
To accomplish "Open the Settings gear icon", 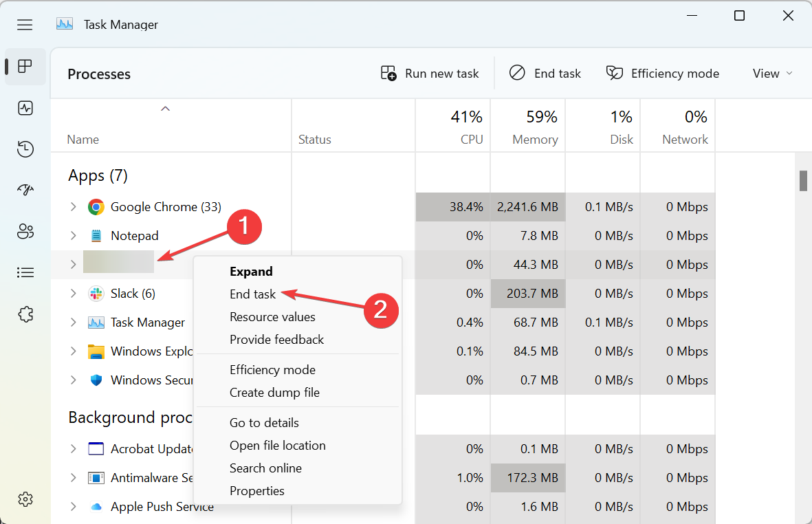I will tap(25, 499).
